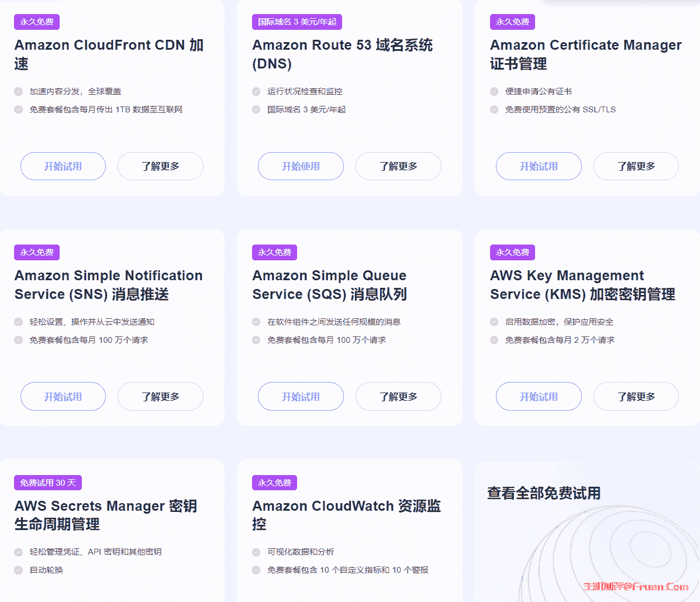Click 开始试用 under Simple Notification Service
Screen dimensions: 700x602
coord(63,397)
